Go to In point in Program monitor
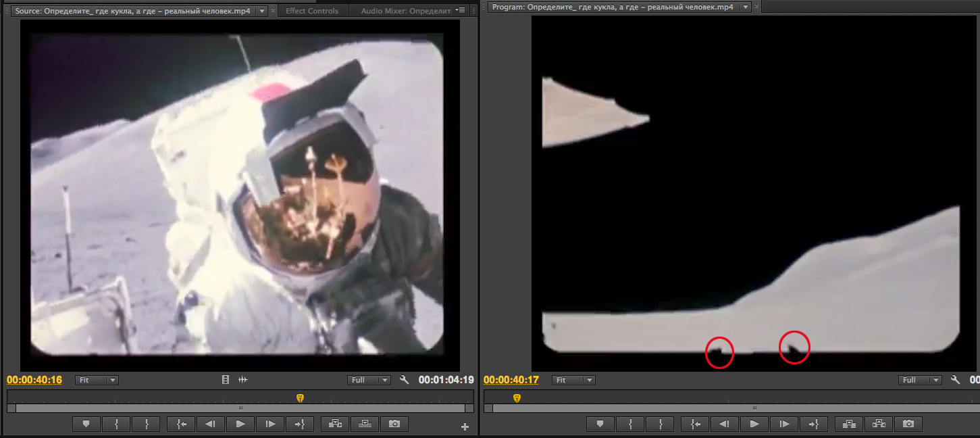Viewport: 980px width, 438px height. click(x=695, y=424)
